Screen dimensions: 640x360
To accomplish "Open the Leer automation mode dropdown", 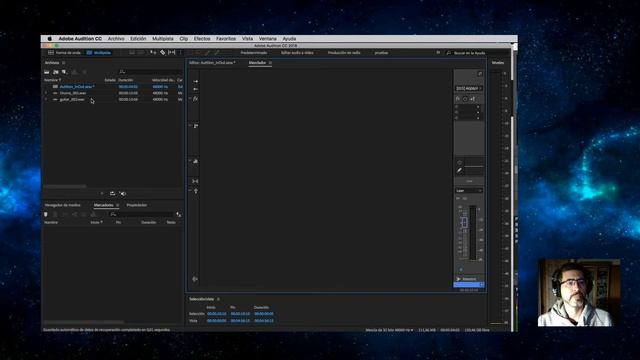I will (469, 191).
